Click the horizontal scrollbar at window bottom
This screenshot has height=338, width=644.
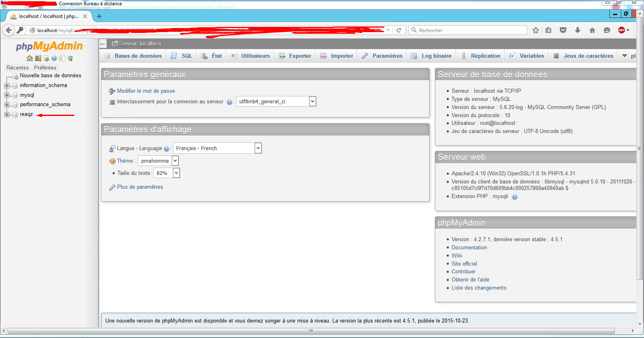[311, 331]
